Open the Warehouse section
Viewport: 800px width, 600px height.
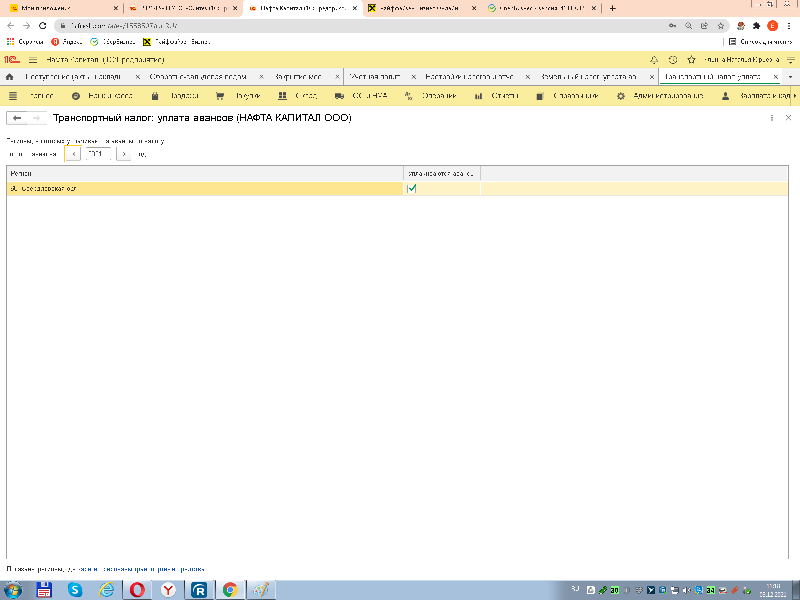coord(298,95)
